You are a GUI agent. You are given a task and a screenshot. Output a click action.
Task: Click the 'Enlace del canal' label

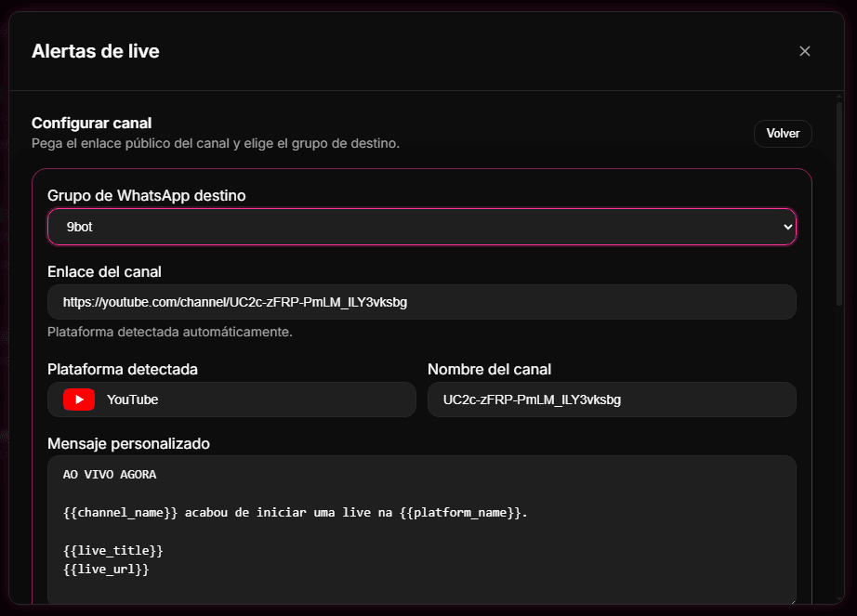(x=104, y=272)
